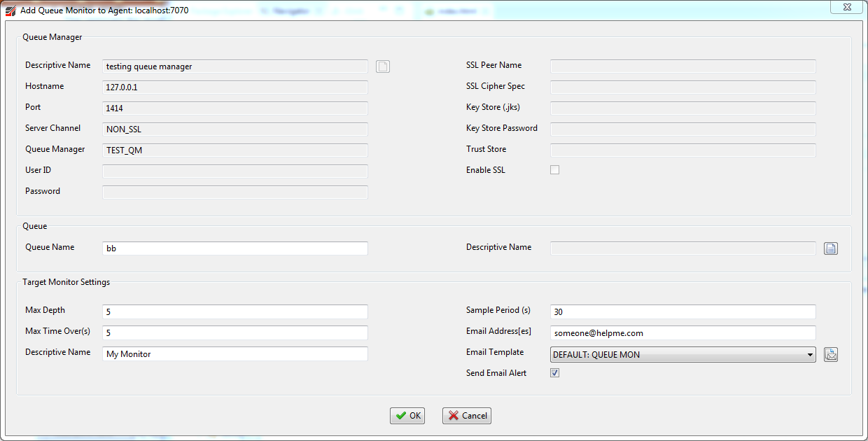Click the Sample Period (s) field
Screen dimensions: 868x441
[x=682, y=311]
